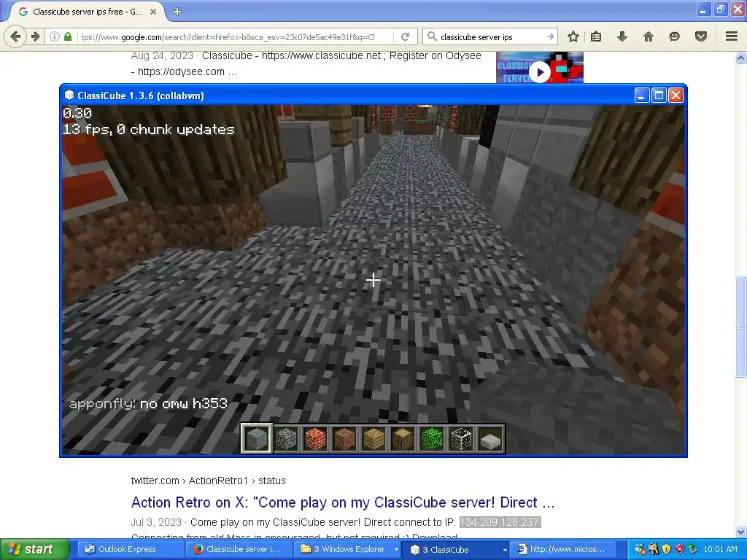Go to the Firefox home page icon
The height and width of the screenshot is (560, 747).
pyautogui.click(x=648, y=36)
